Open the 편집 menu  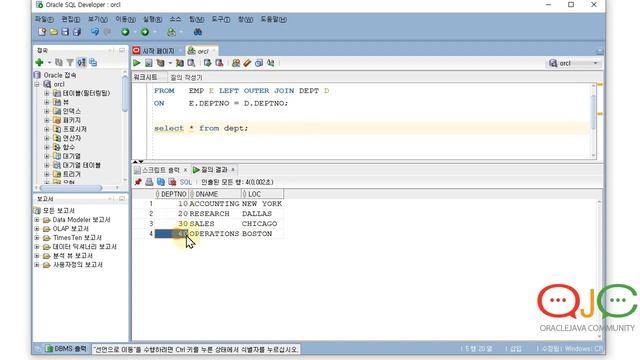[70, 19]
